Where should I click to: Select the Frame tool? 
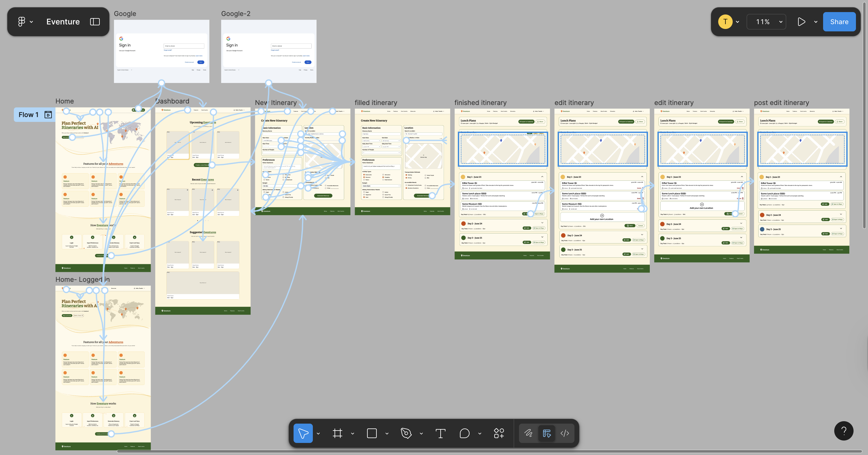(x=337, y=433)
